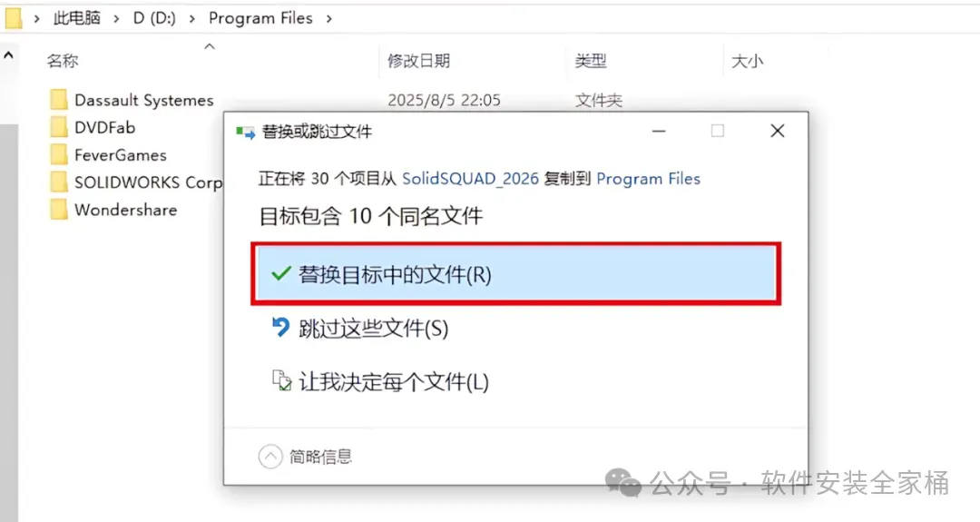Select the SOLIDWORKS Corp folder icon
Screen dimensions: 980x522
[x=59, y=182]
